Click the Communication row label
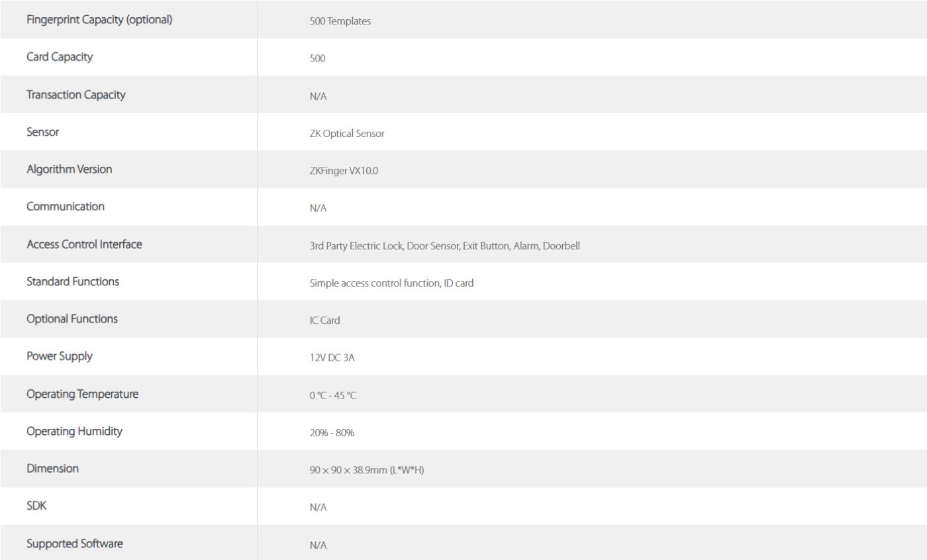This screenshot has height=560, width=927. point(65,207)
